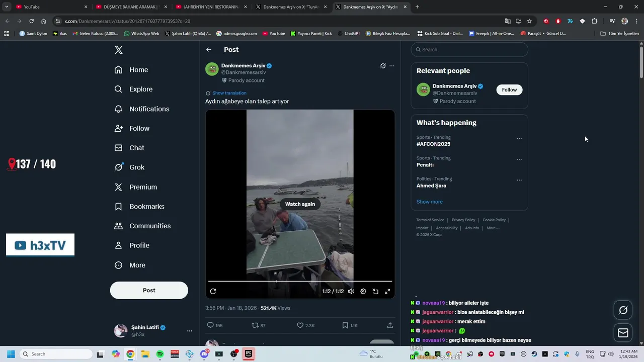Expand the More menu in sidebar
This screenshot has width=644, height=362.
[130, 265]
